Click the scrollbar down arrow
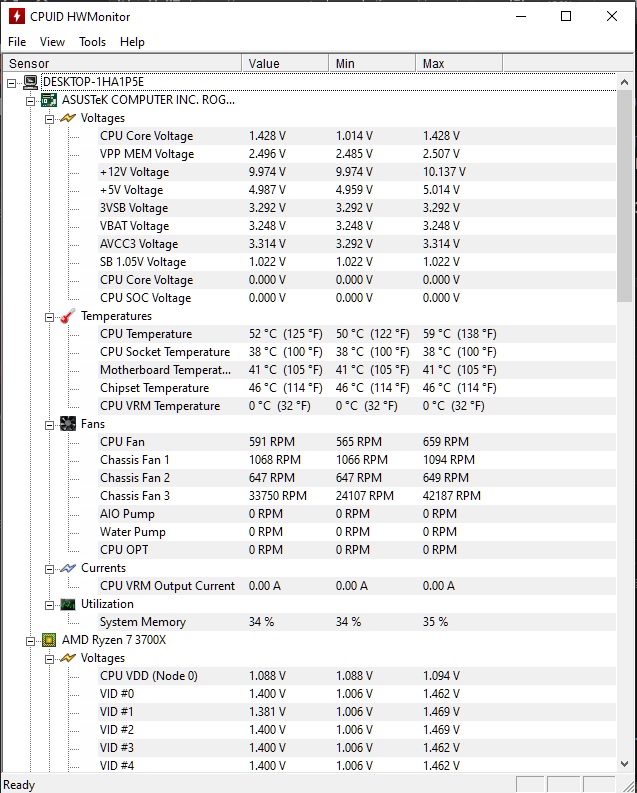Screen dimensions: 637x793 coord(625,764)
